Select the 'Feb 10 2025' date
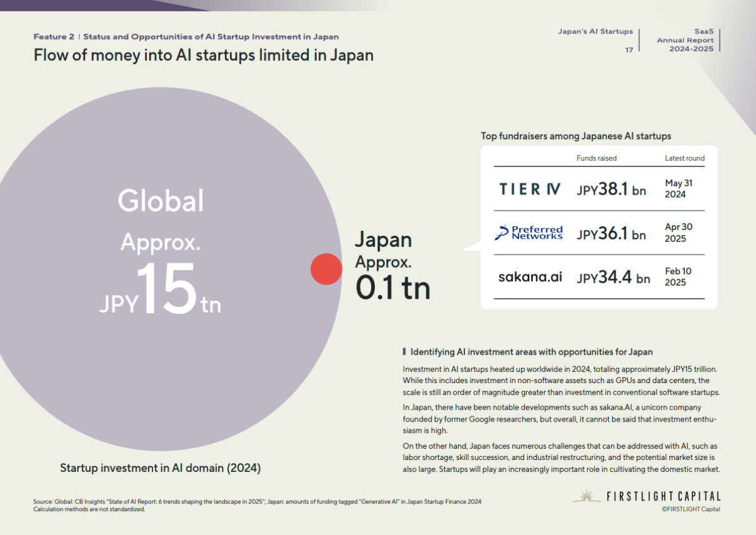 pos(678,277)
